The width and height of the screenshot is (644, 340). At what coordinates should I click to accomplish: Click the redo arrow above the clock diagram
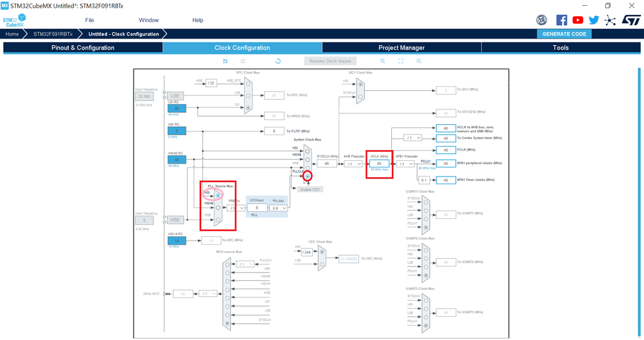pos(243,61)
